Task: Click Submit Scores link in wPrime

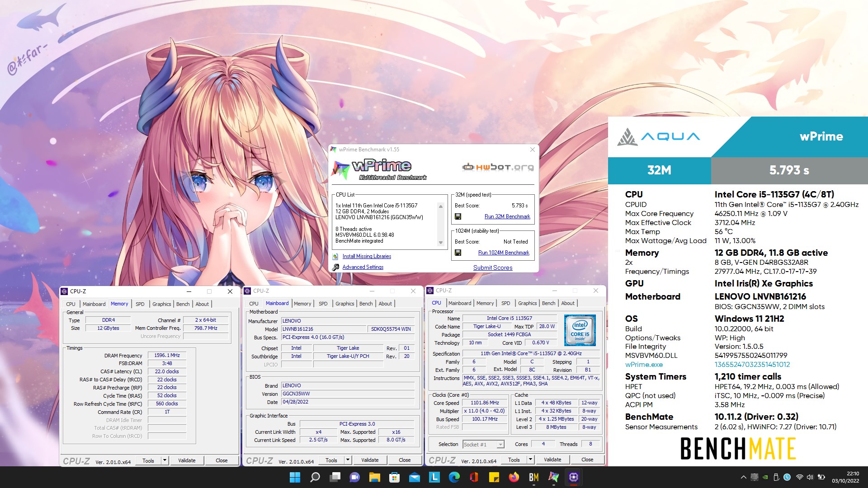Action: (493, 267)
